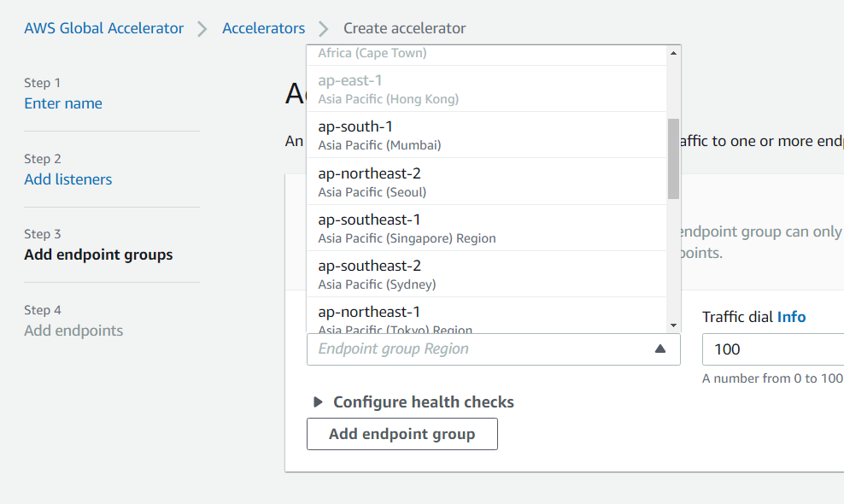The image size is (844, 504).
Task: Click the first breadcrumb separator chevron
Action: tap(202, 29)
